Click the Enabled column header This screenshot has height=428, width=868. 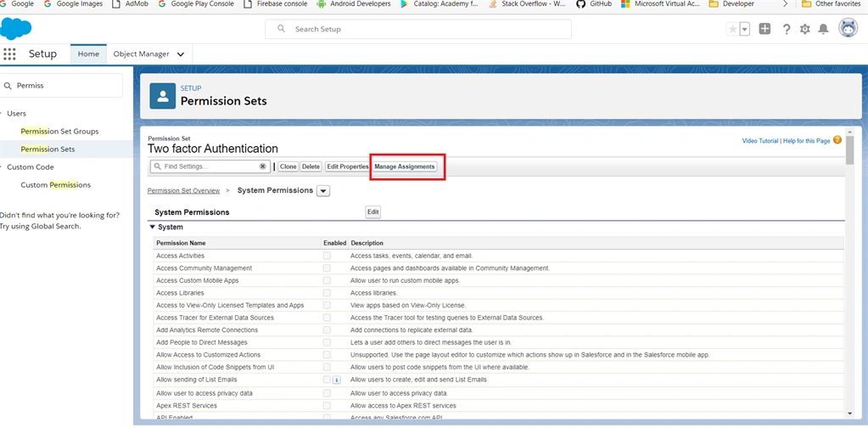click(x=335, y=243)
